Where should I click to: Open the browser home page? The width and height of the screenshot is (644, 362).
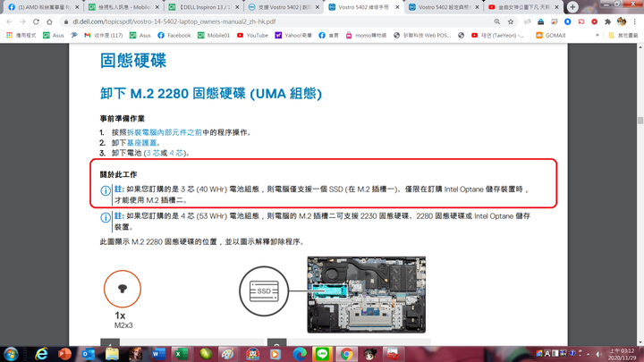pyautogui.click(x=49, y=21)
